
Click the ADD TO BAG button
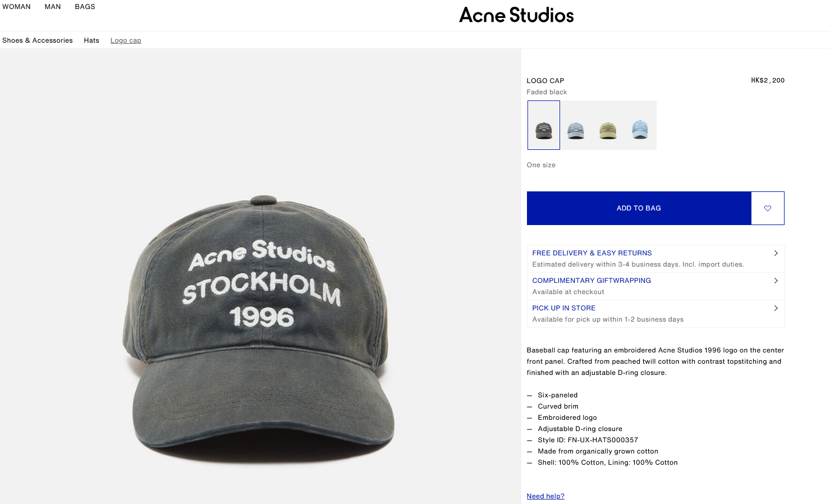pos(639,208)
